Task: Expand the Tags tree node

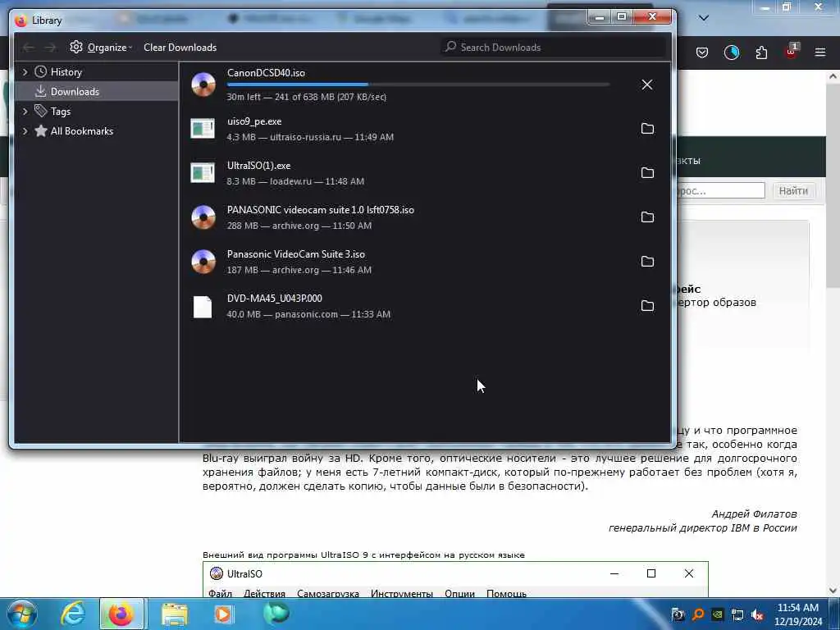Action: click(x=25, y=112)
